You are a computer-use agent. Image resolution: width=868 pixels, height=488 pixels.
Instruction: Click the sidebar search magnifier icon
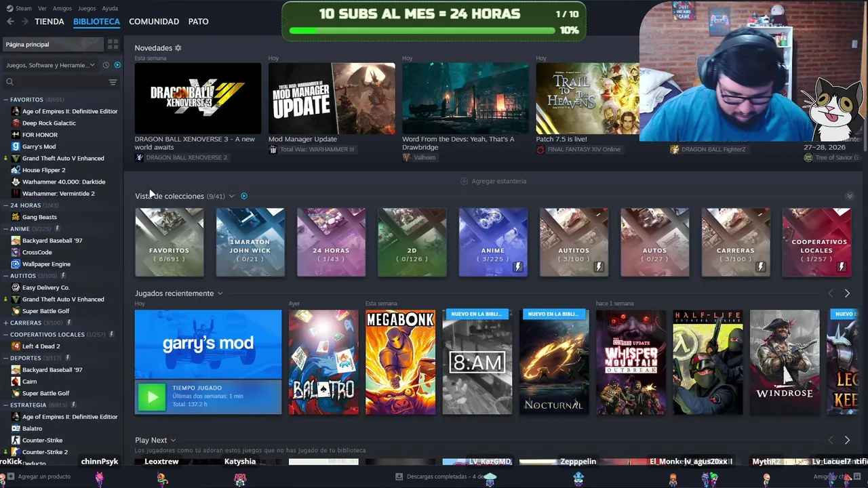click(9, 82)
